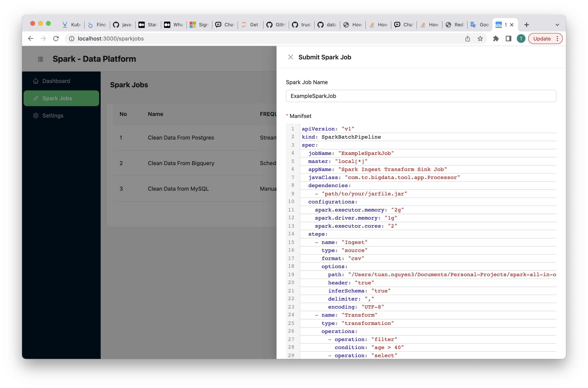
Task: Click the Settings gear icon
Action: pos(36,116)
